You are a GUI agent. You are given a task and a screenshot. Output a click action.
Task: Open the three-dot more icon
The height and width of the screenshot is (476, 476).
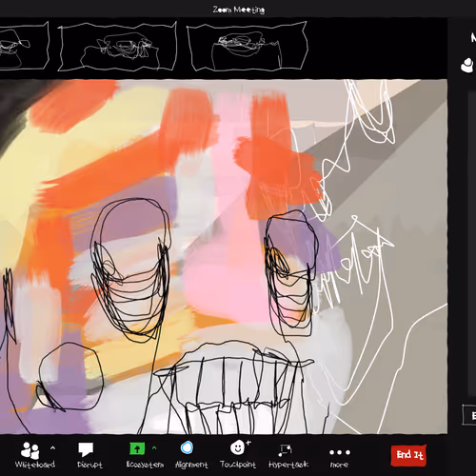tap(340, 452)
